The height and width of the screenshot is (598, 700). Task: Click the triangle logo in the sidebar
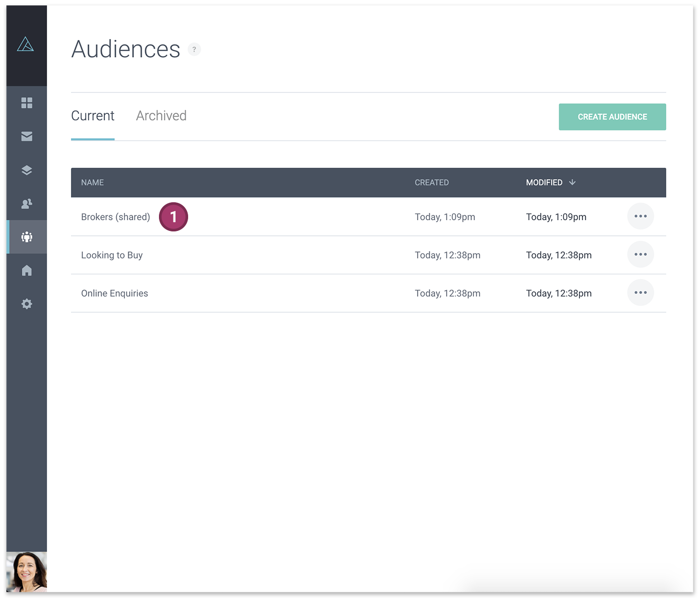pyautogui.click(x=25, y=45)
